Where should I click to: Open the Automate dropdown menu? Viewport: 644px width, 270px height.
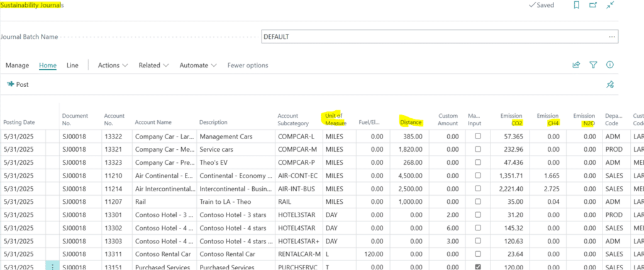point(198,65)
